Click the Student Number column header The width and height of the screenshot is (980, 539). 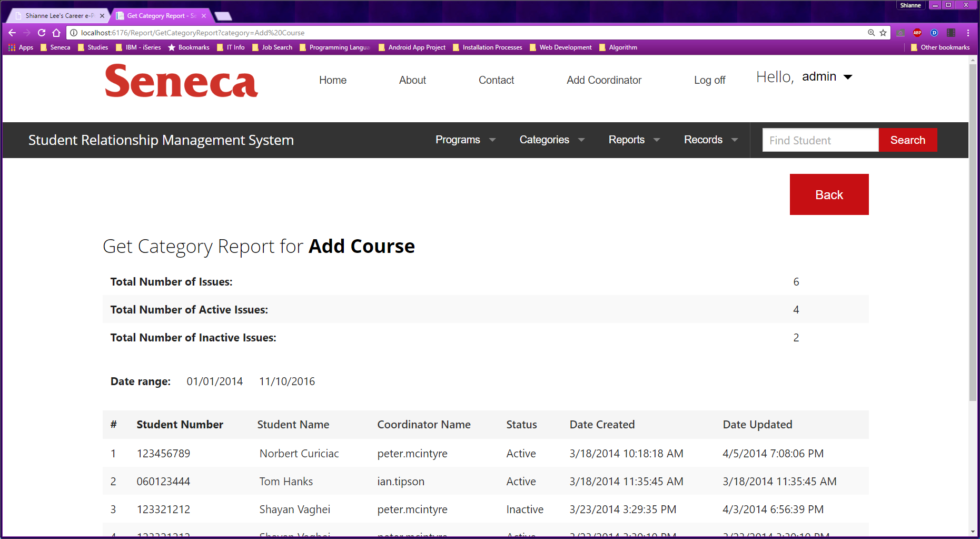pos(180,425)
